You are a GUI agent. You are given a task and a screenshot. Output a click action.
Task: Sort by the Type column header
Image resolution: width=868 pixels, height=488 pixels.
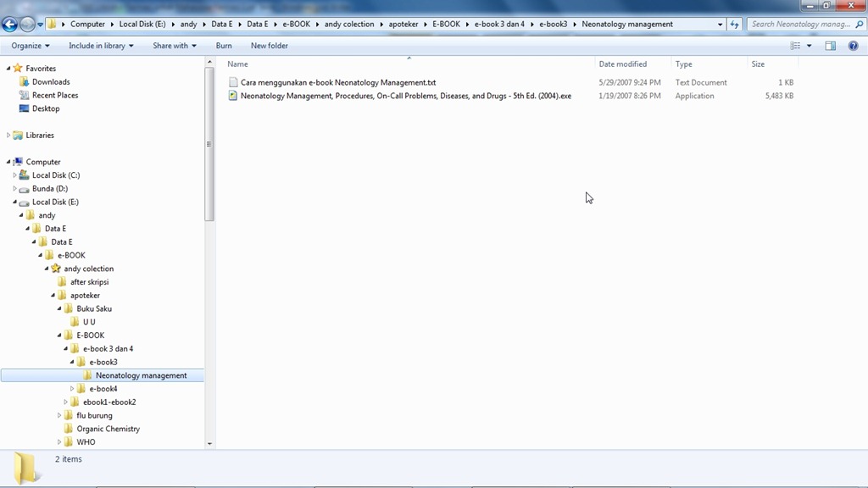(x=709, y=64)
